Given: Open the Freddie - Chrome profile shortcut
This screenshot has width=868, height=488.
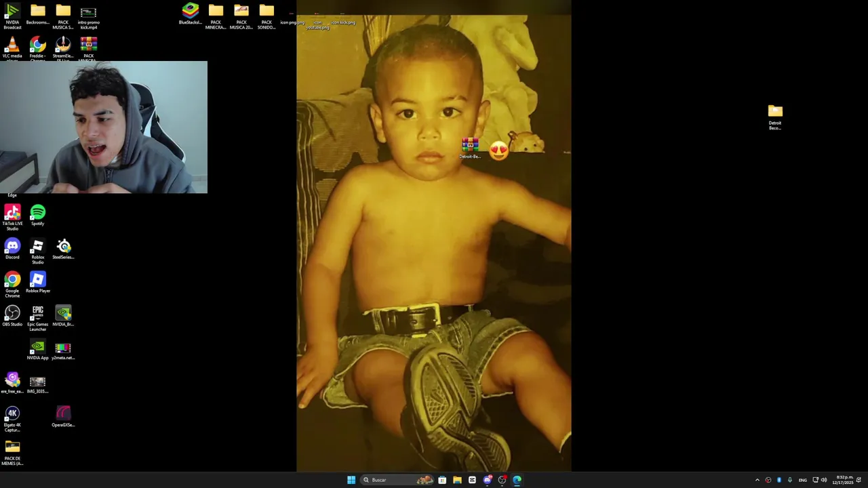Looking at the screenshot, I should pyautogui.click(x=37, y=49).
